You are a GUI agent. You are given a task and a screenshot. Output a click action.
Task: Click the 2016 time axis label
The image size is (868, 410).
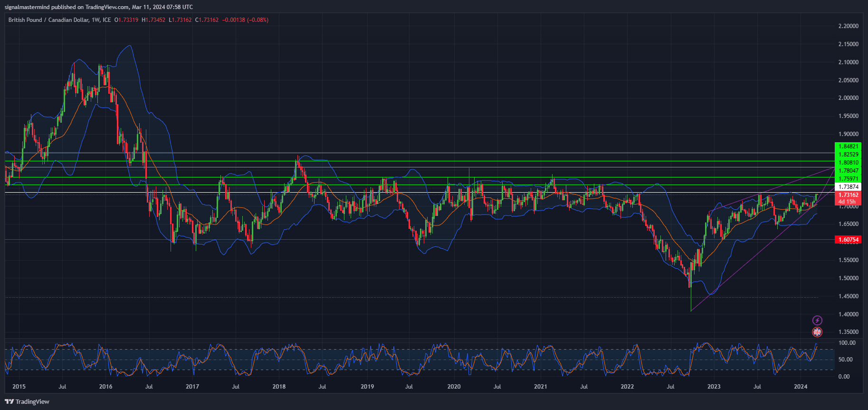click(x=105, y=387)
